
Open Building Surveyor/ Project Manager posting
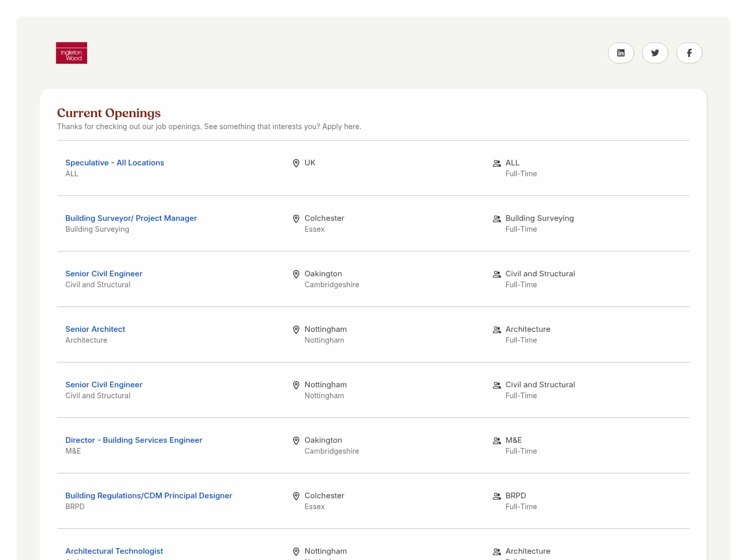coord(131,218)
